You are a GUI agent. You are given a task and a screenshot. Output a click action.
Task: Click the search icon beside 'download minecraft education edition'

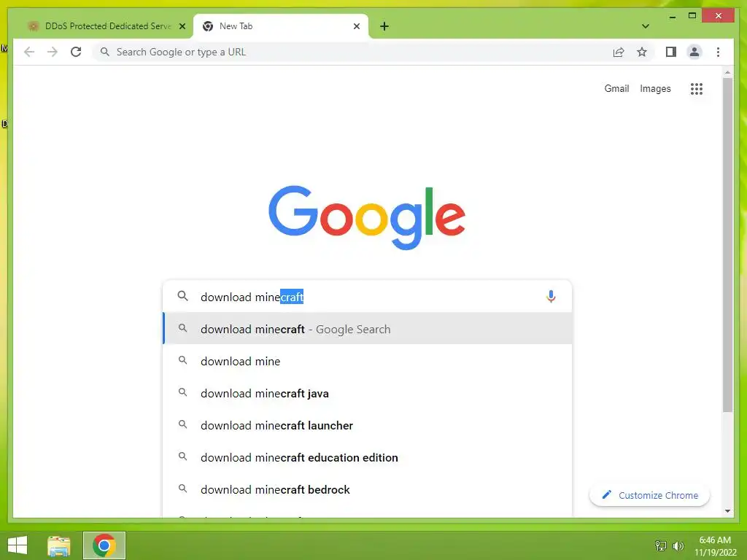pyautogui.click(x=182, y=456)
